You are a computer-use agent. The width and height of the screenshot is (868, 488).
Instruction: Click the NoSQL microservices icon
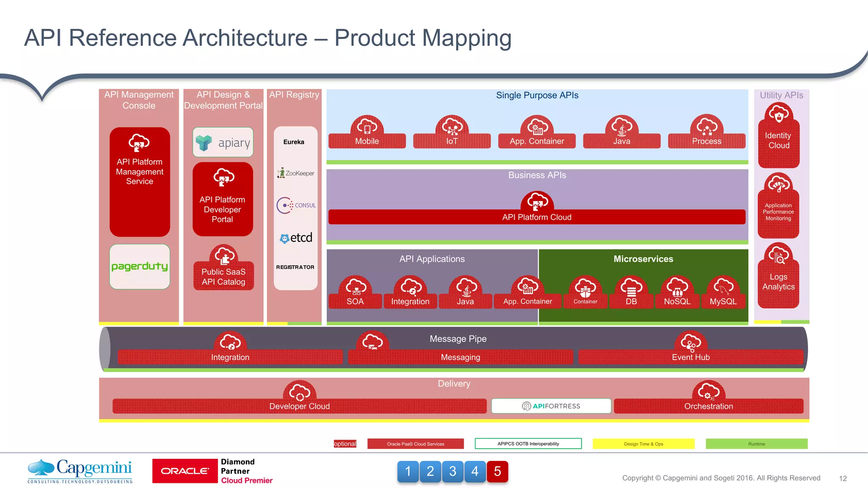[x=677, y=288]
